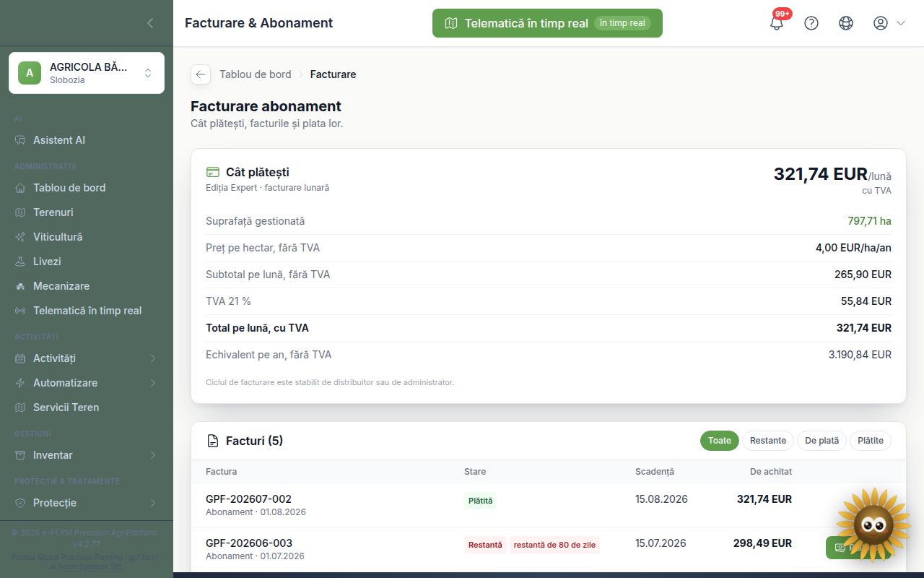
Task: Expand the Inventar submenu
Action: click(87, 455)
